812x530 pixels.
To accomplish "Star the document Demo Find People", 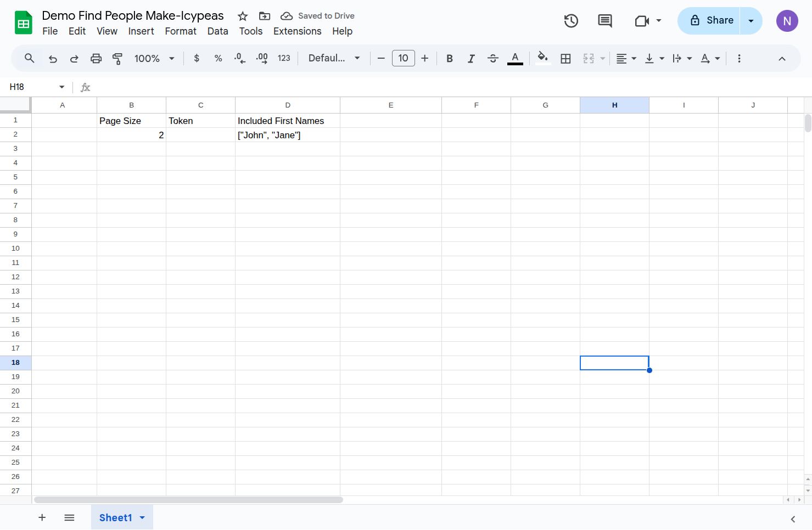I will (243, 16).
